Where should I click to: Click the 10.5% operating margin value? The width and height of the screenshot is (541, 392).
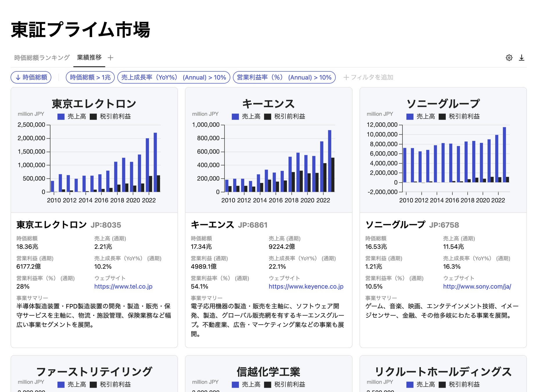point(374,286)
